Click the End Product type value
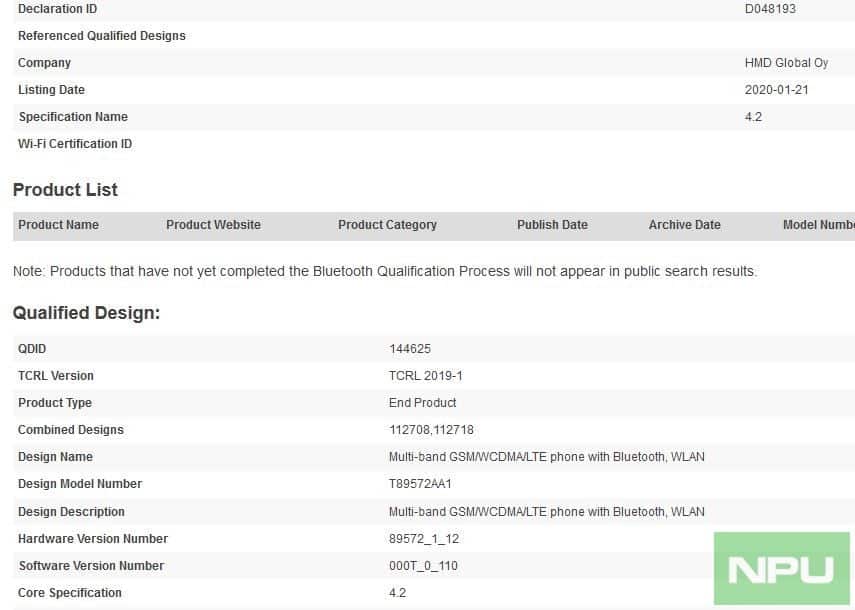This screenshot has height=610, width=855. 422,403
